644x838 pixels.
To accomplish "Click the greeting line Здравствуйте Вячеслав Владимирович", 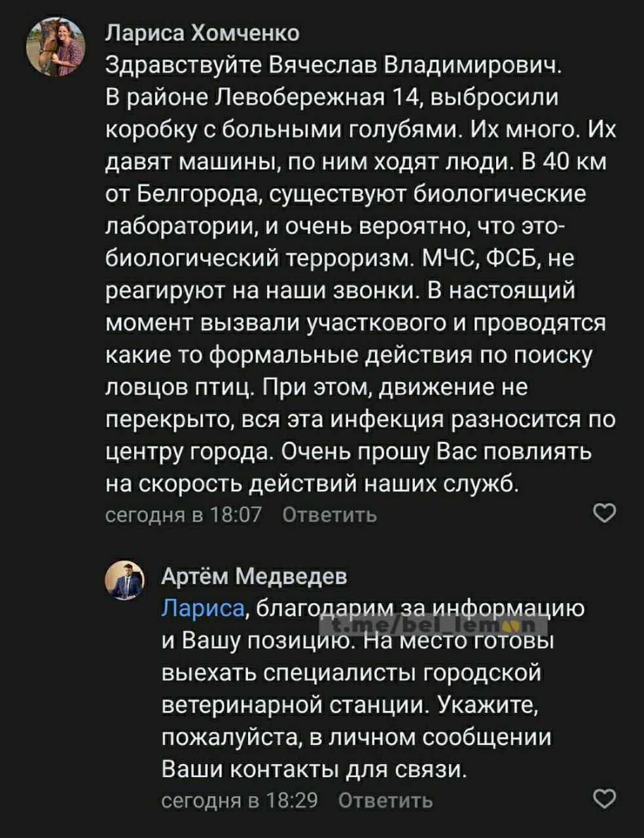I will 334,65.
